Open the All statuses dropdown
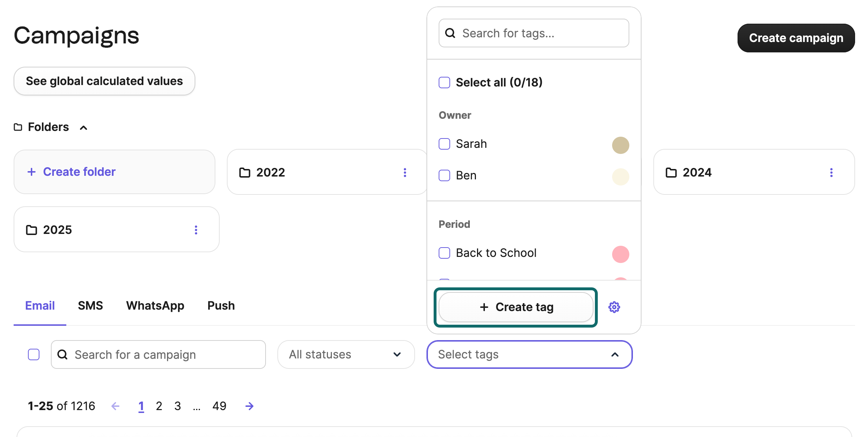868x437 pixels. coord(345,354)
